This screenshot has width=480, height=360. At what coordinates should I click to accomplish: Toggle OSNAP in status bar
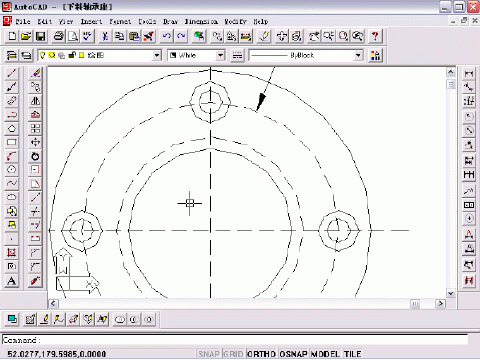coord(293,354)
